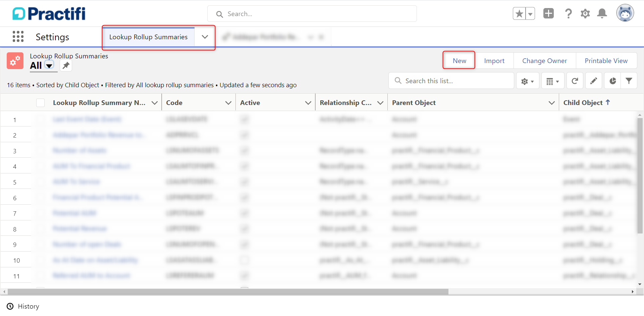
Task: Expand the Lookup Rollup Summaries tab chevron
Action: point(205,37)
